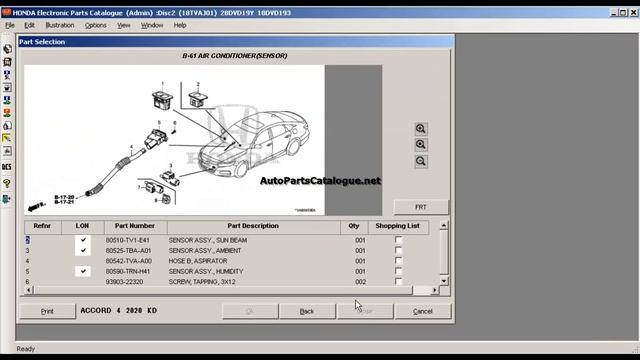Viewport: 640px width, 360px height.
Task: Click the yellow question mark help icon
Action: coord(7,183)
